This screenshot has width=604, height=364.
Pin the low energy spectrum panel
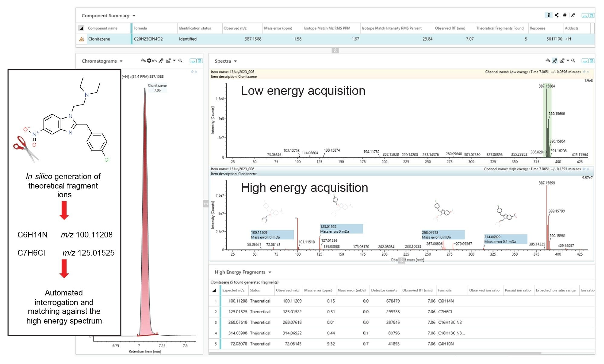[x=584, y=72]
